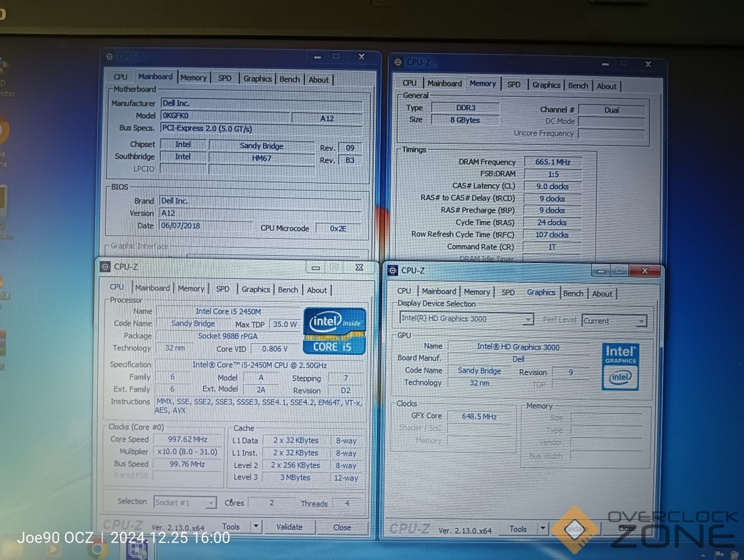Click the Level 3 cache value '3 MBytes'

[295, 477]
